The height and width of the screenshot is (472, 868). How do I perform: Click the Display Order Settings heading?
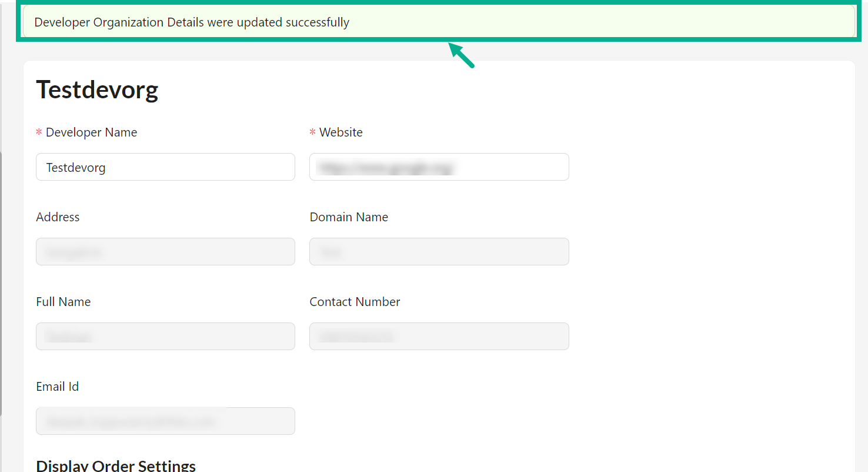coord(116,466)
